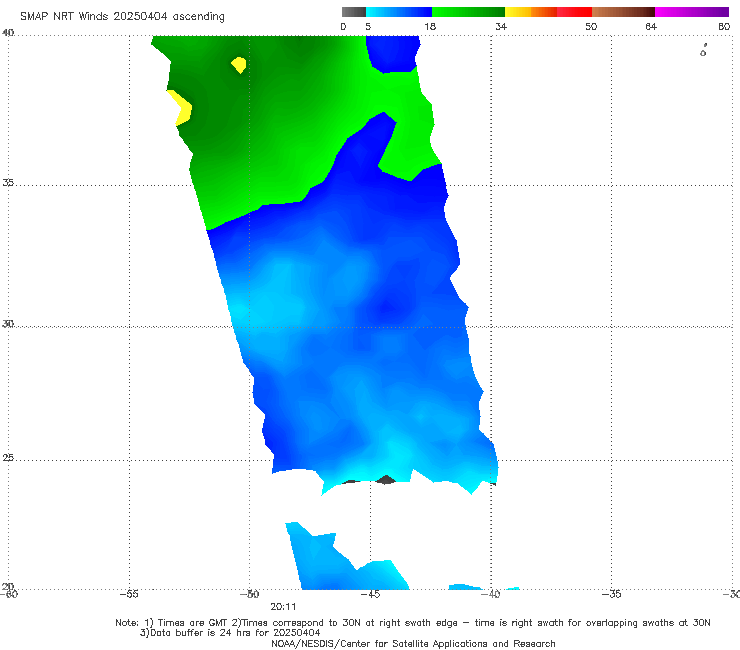Screen dimensions: 740x650
Task: Click the "25" latitude axis label
Action: 8,458
